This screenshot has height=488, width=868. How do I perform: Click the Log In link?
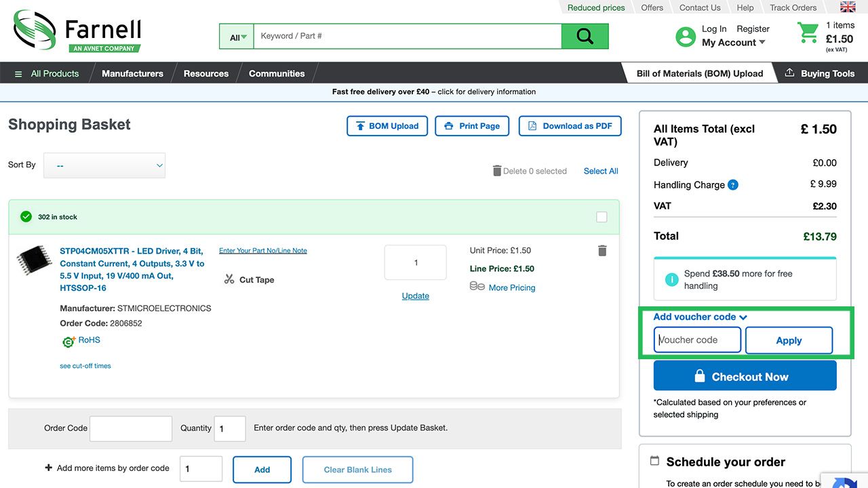tap(714, 28)
